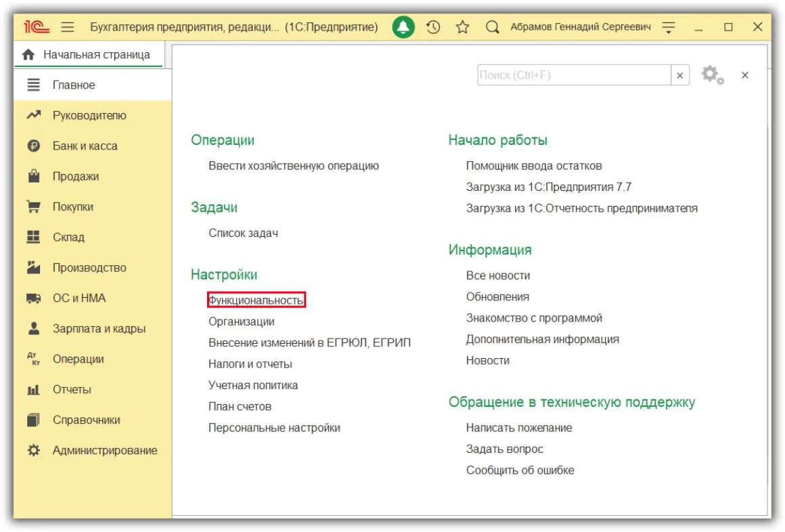Image resolution: width=785 pixels, height=532 pixels.
Task: Open the Все новости link
Action: (x=497, y=275)
